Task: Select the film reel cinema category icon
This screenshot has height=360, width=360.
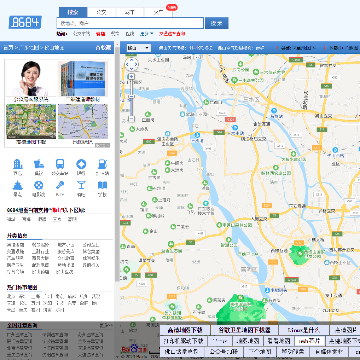Action: pyautogui.click(x=39, y=185)
